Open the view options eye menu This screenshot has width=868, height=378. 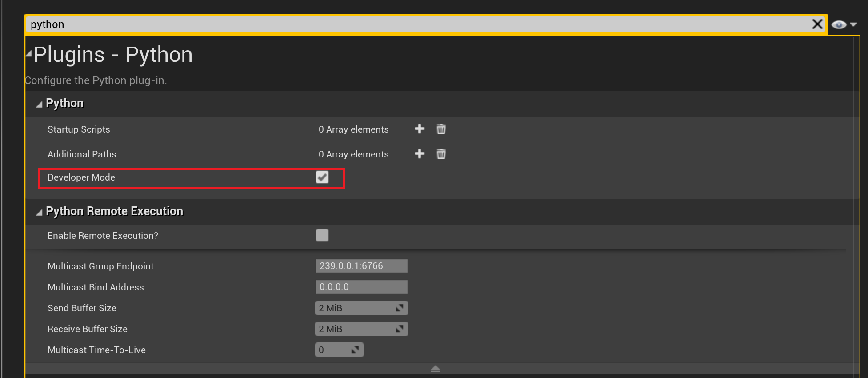[x=839, y=24]
